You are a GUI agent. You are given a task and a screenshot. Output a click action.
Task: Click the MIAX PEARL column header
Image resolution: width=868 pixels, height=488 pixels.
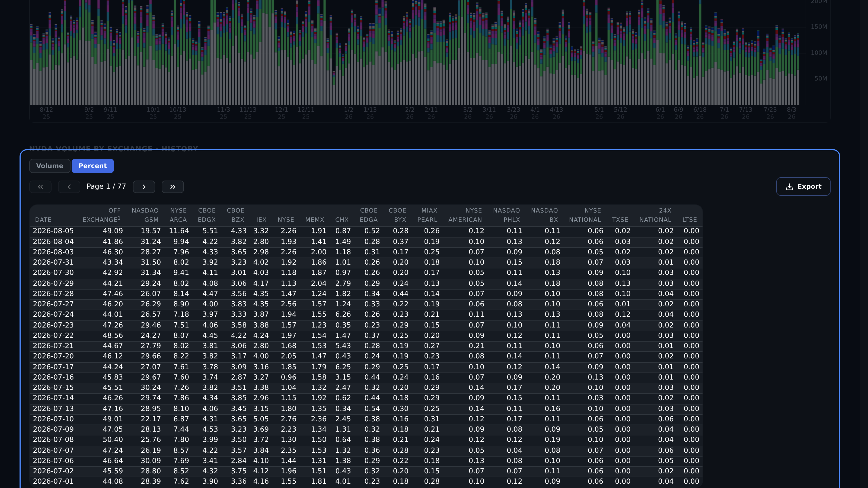[x=427, y=215]
